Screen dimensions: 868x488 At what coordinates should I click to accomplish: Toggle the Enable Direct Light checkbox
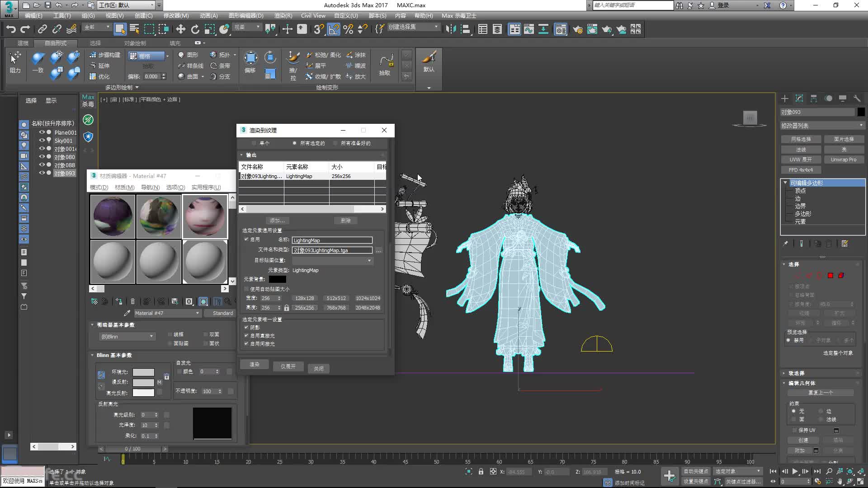point(246,336)
